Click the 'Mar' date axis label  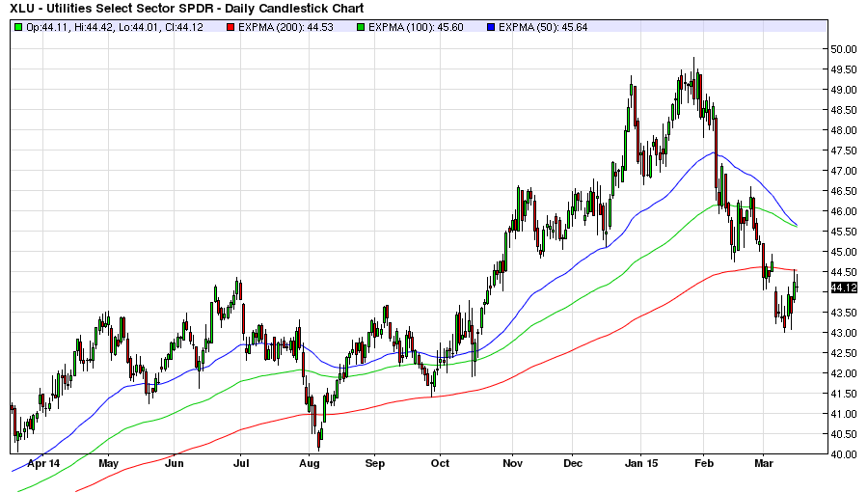pyautogui.click(x=764, y=464)
